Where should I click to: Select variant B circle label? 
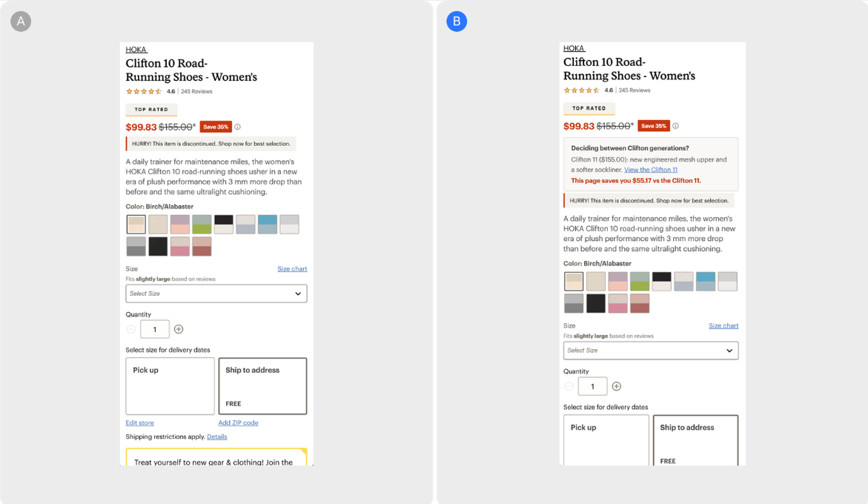tap(457, 21)
